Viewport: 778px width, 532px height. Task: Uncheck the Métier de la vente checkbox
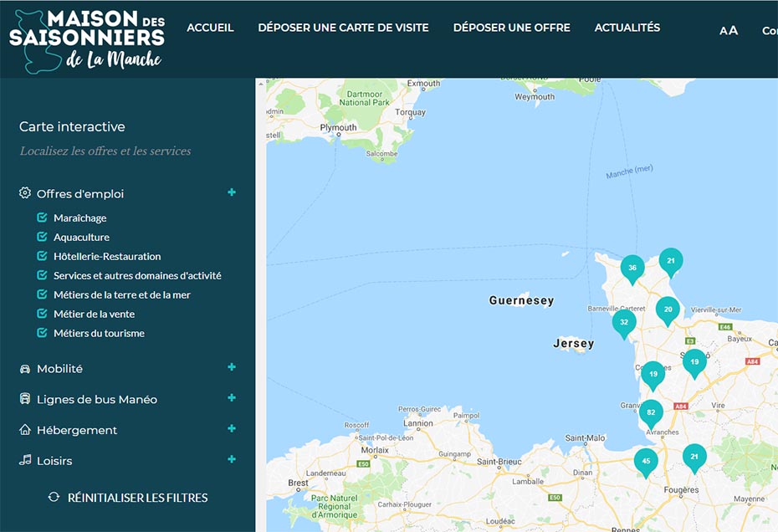click(42, 314)
